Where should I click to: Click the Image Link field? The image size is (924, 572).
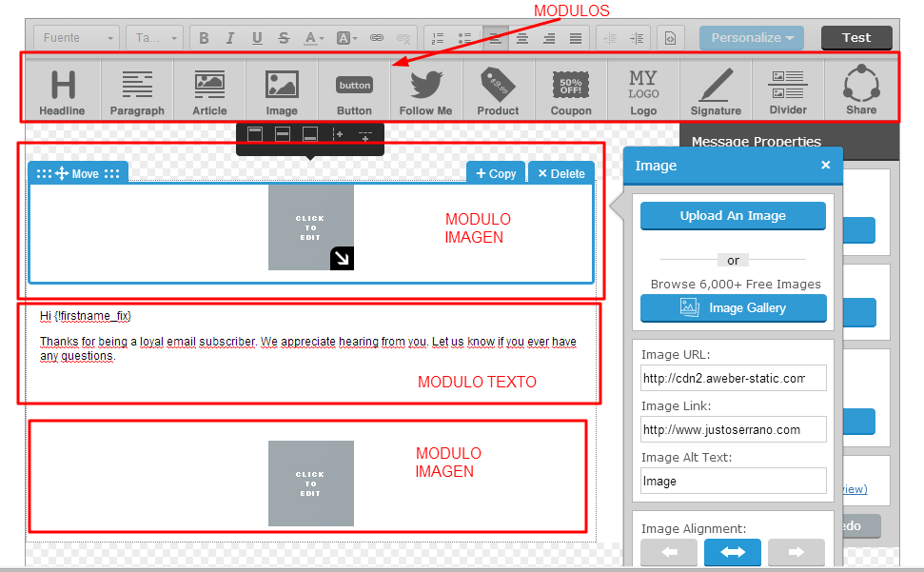point(733,429)
